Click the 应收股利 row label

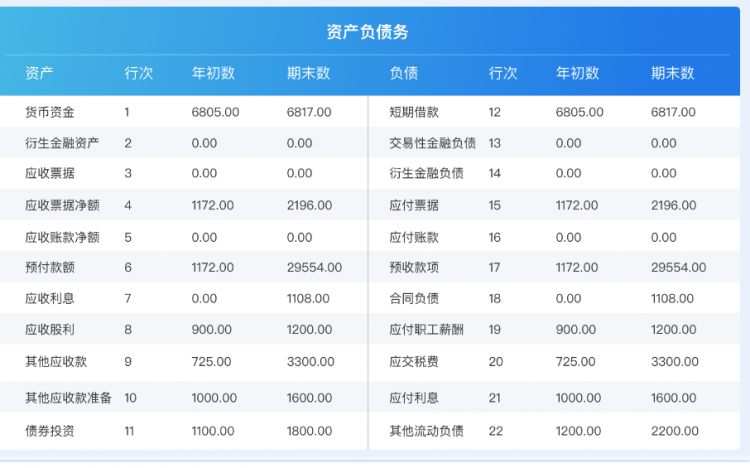50,330
